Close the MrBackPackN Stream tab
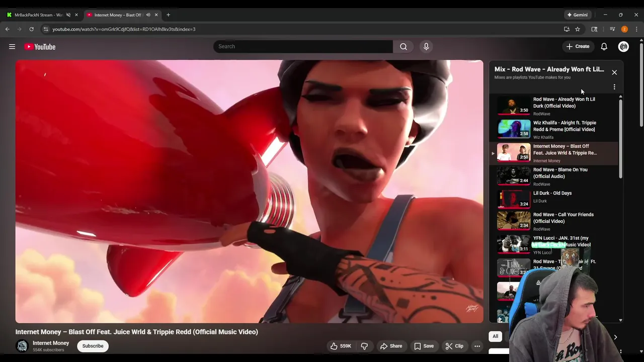 tap(76, 15)
